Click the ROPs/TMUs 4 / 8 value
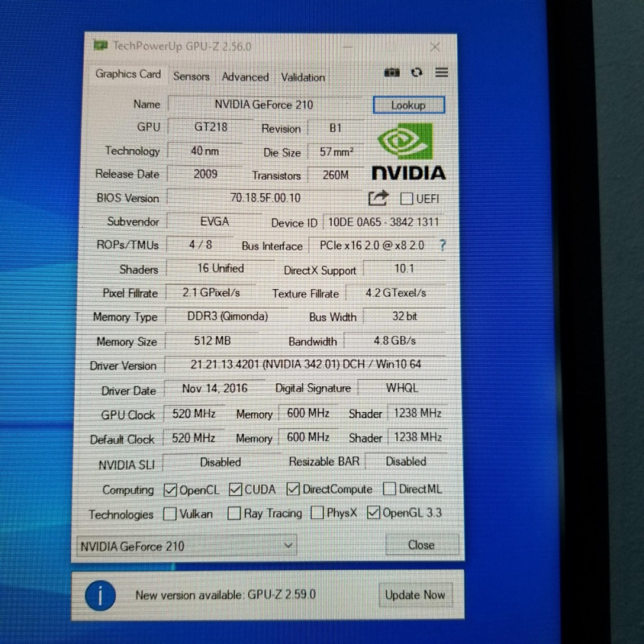The width and height of the screenshot is (644, 644). [x=200, y=245]
